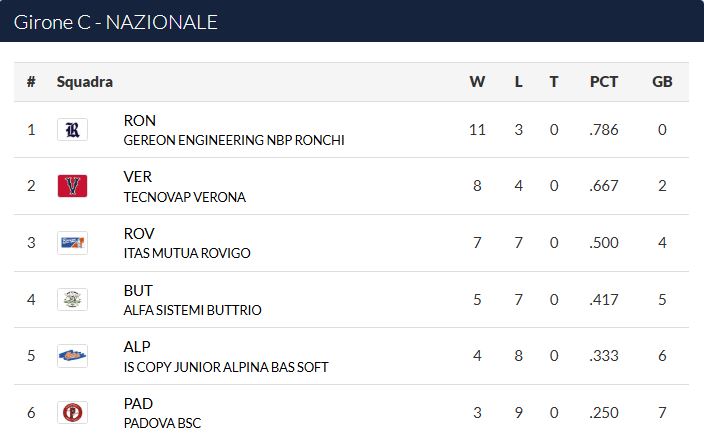
Task: Click PADOVA BSC team name
Action: (162, 423)
